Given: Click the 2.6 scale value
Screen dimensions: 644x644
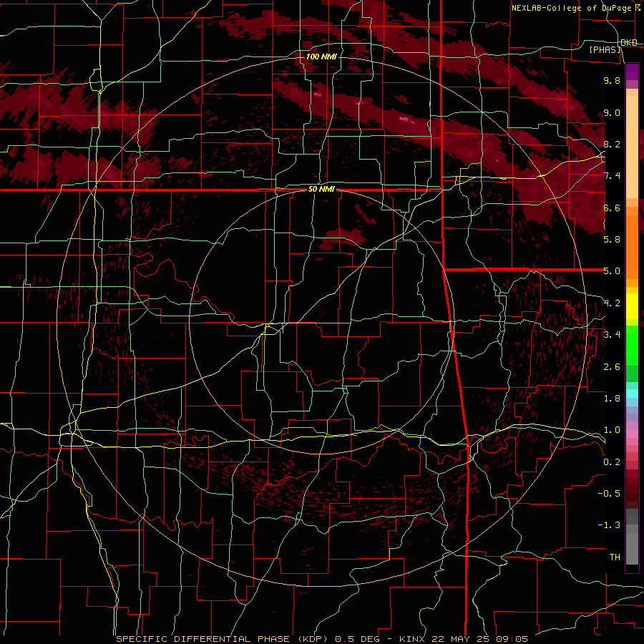Looking at the screenshot, I should (x=612, y=367).
